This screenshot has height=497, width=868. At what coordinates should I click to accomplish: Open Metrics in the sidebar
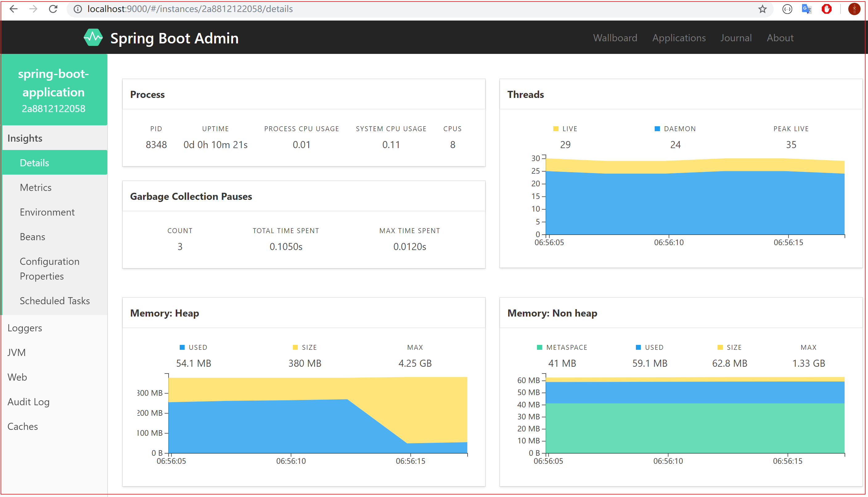[x=55, y=187]
